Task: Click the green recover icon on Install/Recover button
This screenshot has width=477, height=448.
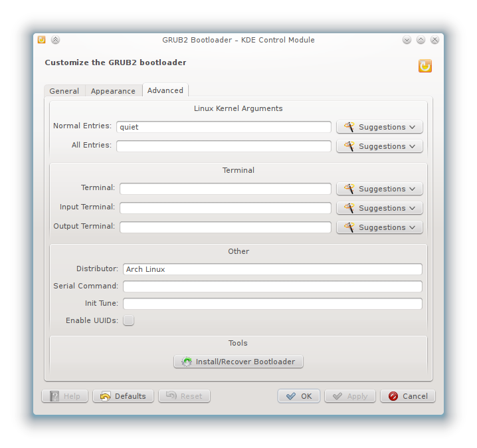Action: click(187, 362)
